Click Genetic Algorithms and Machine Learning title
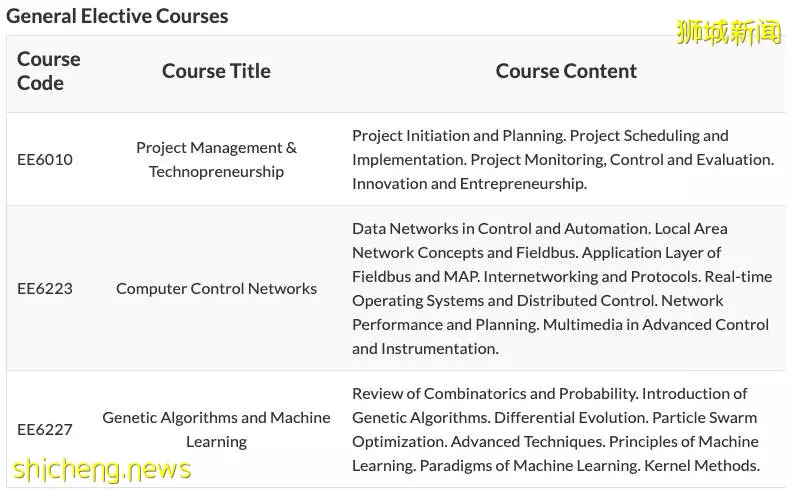 point(216,430)
